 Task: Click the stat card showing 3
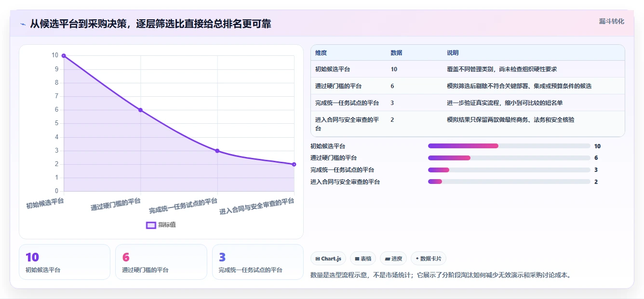point(258,262)
